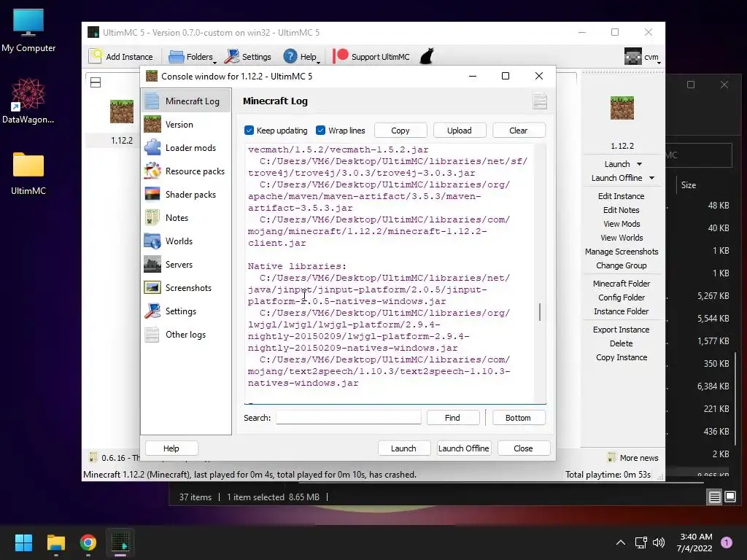This screenshot has height=560, width=747.
Task: Open the Minecraft Folder
Action: [622, 284]
